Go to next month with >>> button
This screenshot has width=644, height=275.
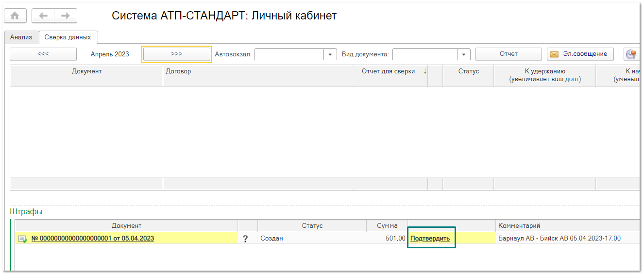point(176,54)
